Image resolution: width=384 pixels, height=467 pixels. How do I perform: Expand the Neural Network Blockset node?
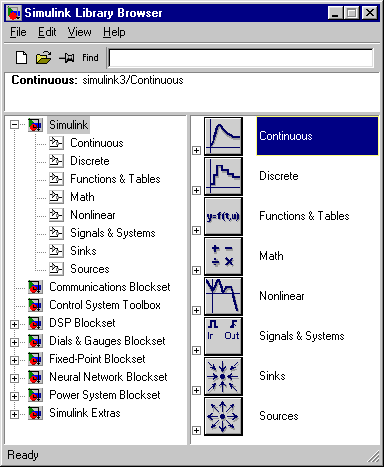14,378
